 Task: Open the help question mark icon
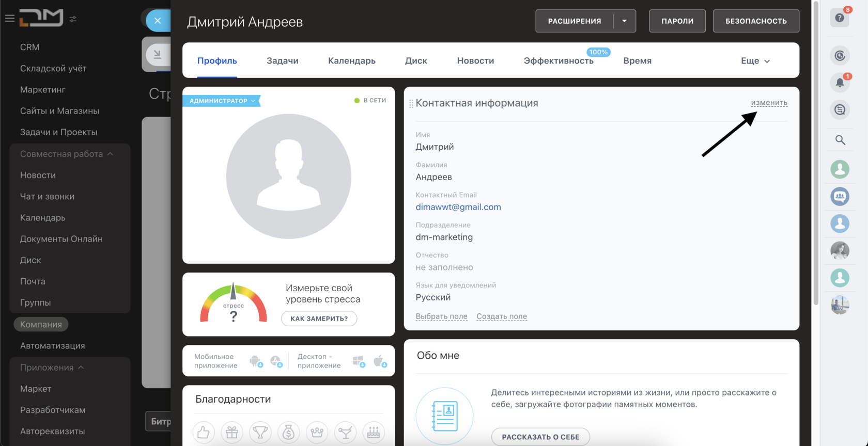click(840, 18)
